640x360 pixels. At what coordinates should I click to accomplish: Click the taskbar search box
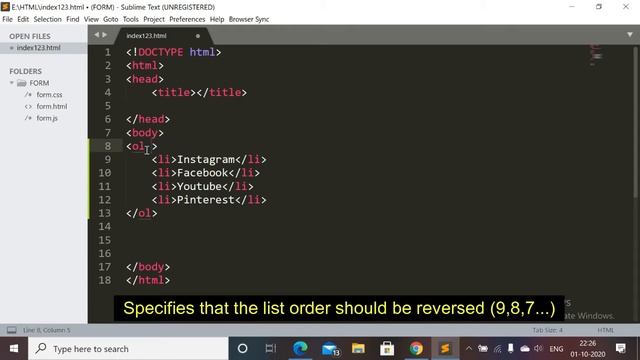click(128, 349)
